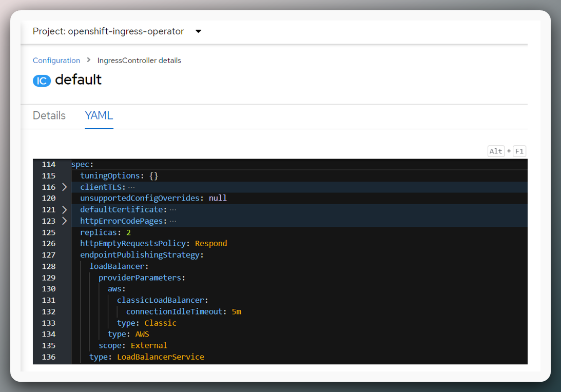The height and width of the screenshot is (392, 561).
Task: Select the YAML tab
Action: click(x=99, y=115)
